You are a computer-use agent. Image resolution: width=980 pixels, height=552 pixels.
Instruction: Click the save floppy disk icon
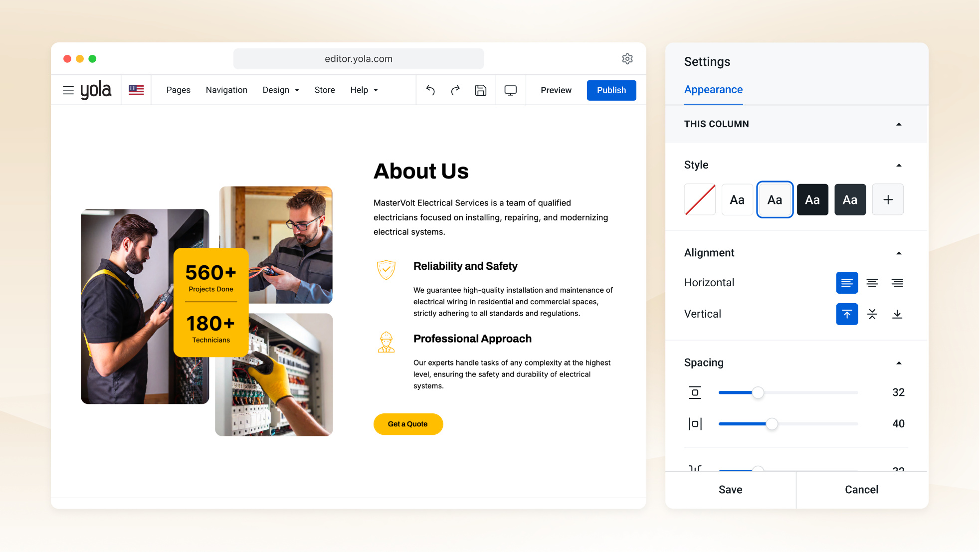pos(481,90)
